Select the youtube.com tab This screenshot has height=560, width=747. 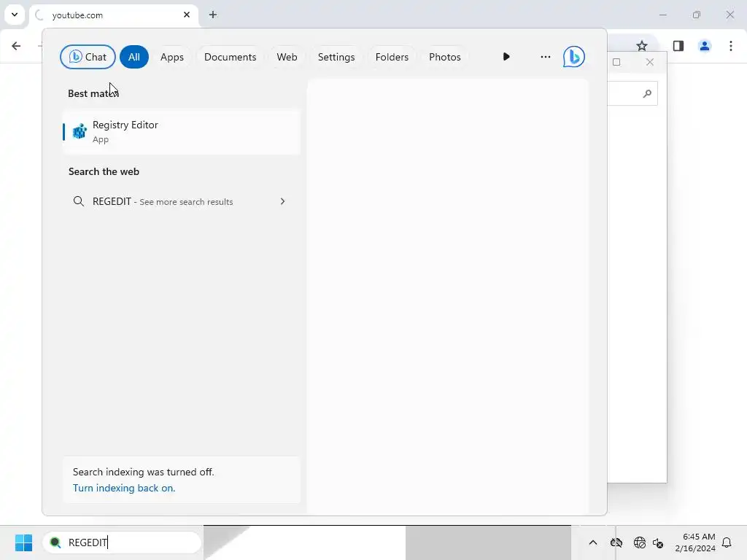tap(115, 15)
